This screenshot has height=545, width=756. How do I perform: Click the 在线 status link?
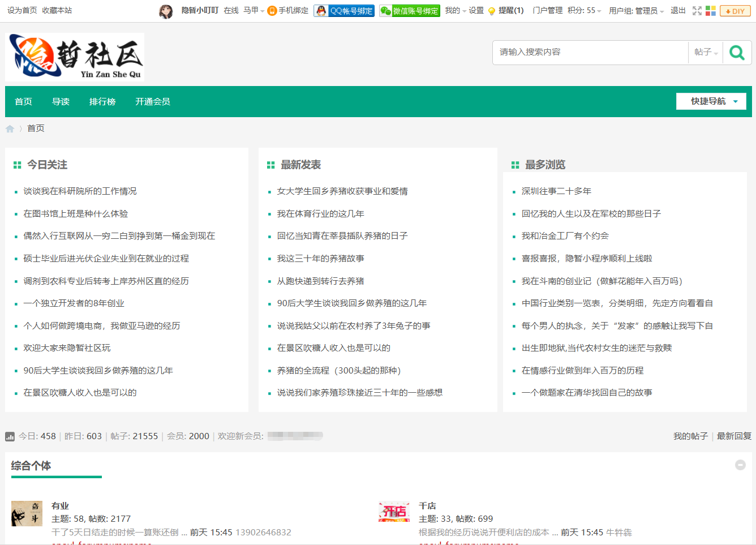(231, 11)
